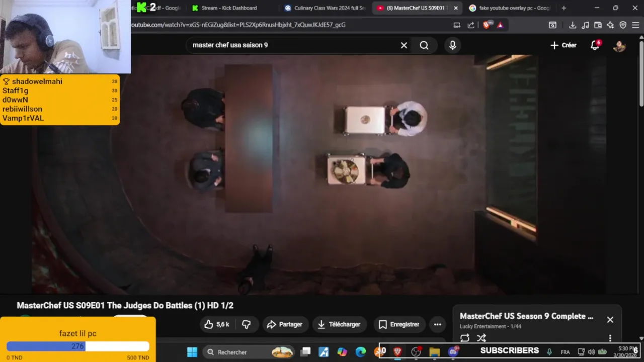Close the MasterChef US S09E01 browser tab
The width and height of the screenshot is (644, 362).
pos(456,8)
